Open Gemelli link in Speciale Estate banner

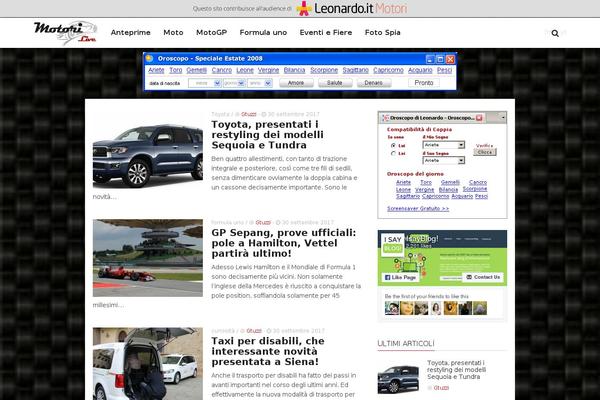[x=197, y=70]
